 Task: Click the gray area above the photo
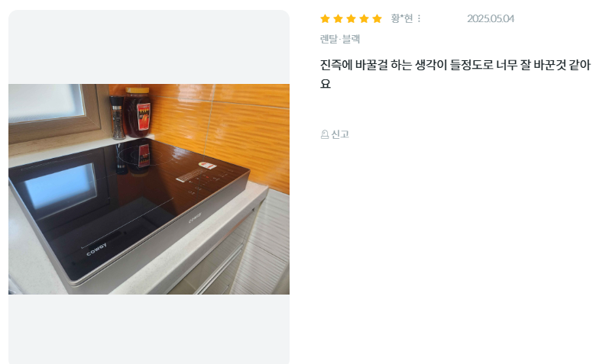click(x=149, y=47)
